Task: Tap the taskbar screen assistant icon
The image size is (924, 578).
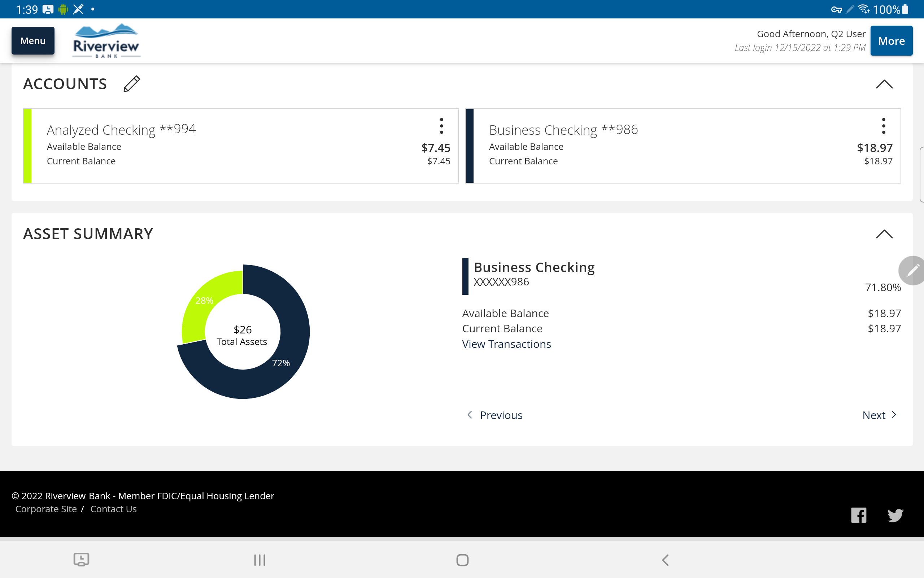Action: [81, 560]
